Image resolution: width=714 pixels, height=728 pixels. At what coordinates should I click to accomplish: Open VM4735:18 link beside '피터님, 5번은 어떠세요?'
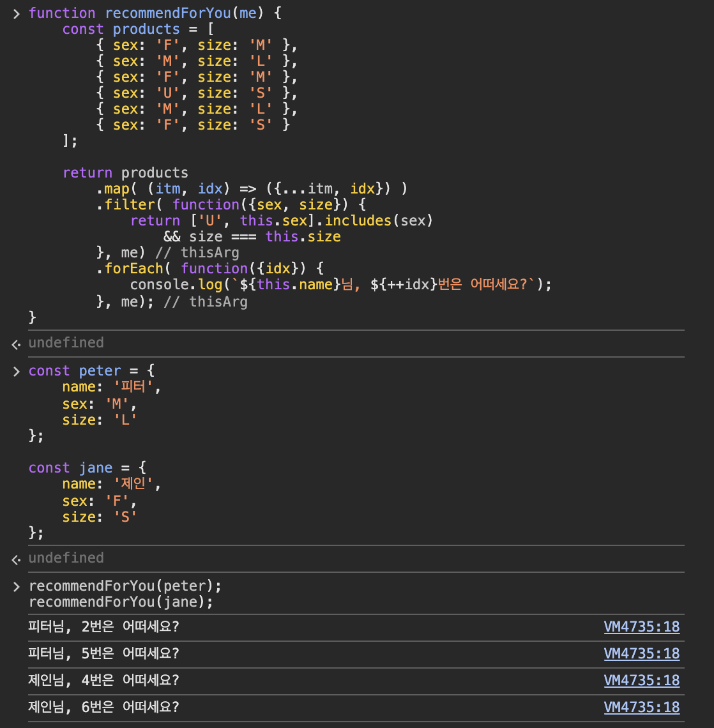coord(642,654)
